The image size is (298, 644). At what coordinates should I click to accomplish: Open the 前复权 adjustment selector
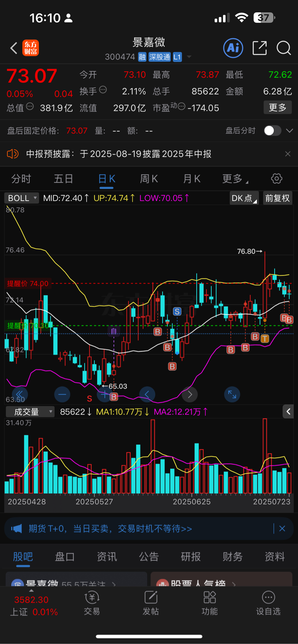(x=277, y=198)
